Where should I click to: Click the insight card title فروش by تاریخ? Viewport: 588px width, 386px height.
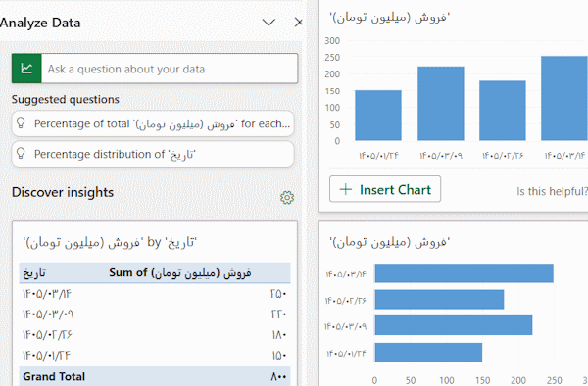click(110, 242)
